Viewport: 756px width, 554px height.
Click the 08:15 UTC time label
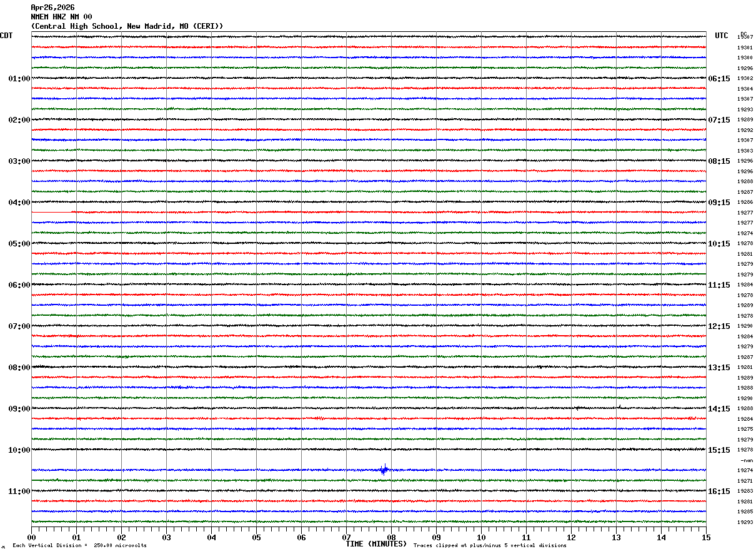pos(719,161)
